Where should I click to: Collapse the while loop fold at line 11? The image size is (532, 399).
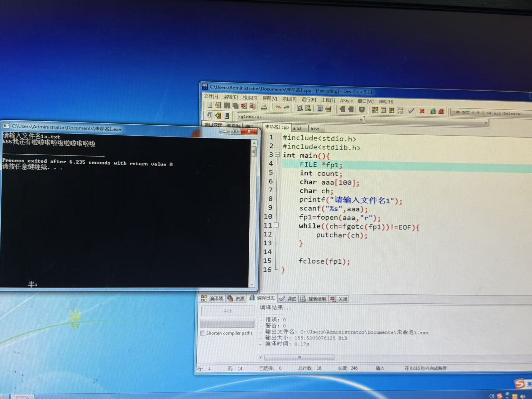tap(276, 225)
